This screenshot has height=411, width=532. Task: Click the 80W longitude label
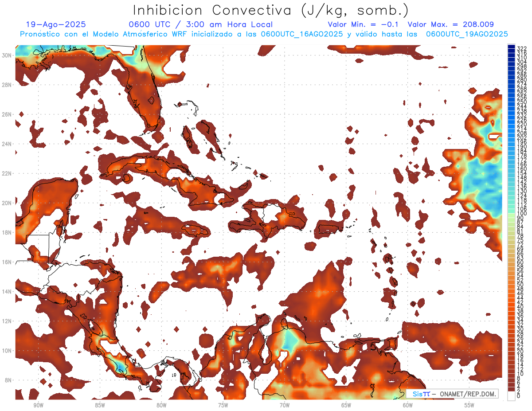(161, 406)
